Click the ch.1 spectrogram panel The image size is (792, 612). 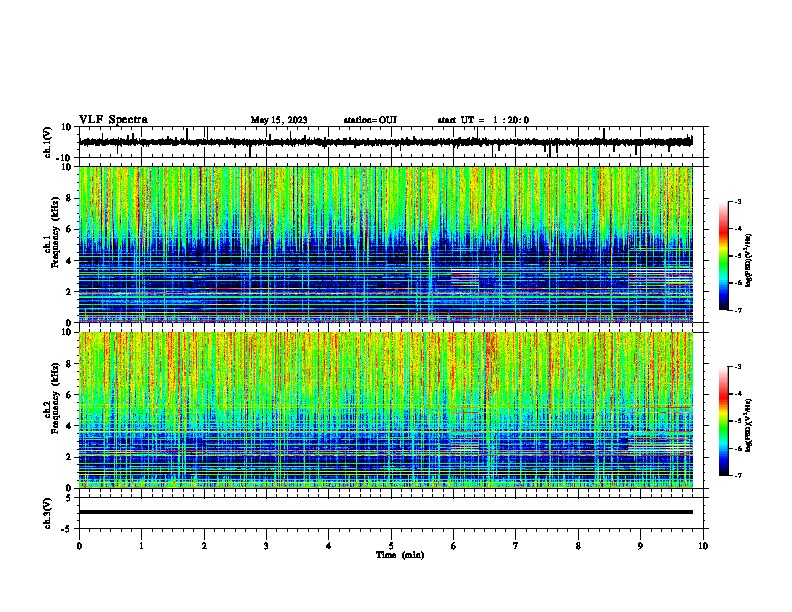[386, 244]
